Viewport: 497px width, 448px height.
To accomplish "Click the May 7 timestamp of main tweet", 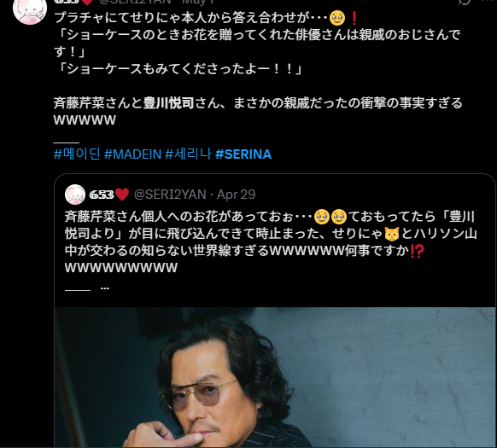I will (x=199, y=2).
